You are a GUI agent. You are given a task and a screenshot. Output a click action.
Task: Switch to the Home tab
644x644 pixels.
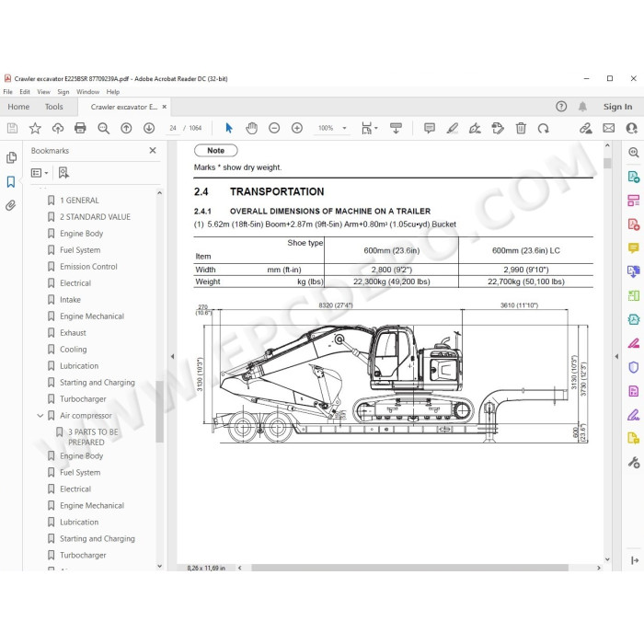coord(18,107)
